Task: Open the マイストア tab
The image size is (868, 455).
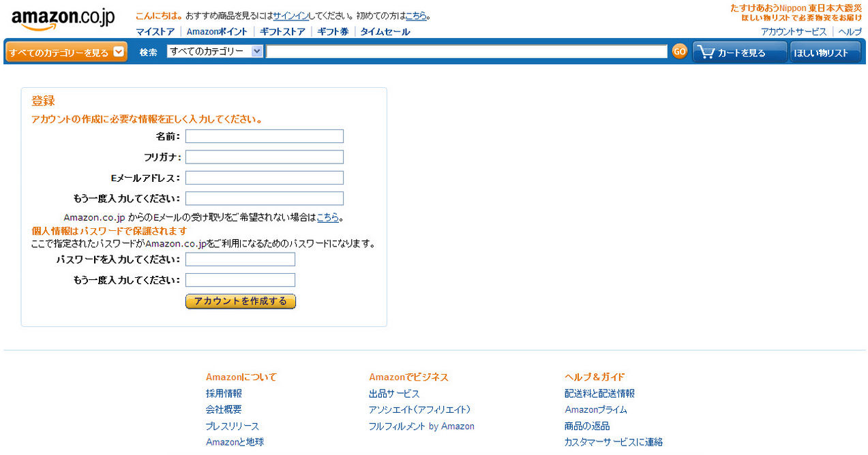Action: tap(155, 31)
